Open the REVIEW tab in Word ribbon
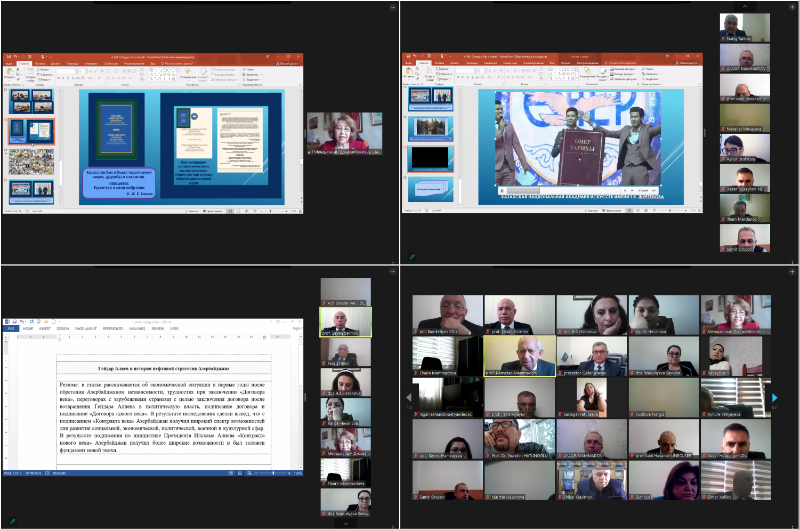Viewport: 800px width, 530px height. click(158, 328)
